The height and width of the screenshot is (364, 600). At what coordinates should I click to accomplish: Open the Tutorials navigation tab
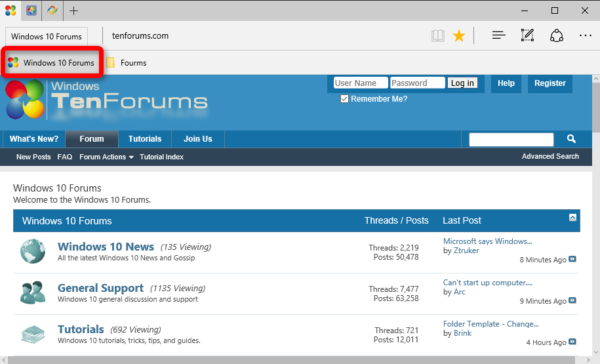(x=145, y=139)
